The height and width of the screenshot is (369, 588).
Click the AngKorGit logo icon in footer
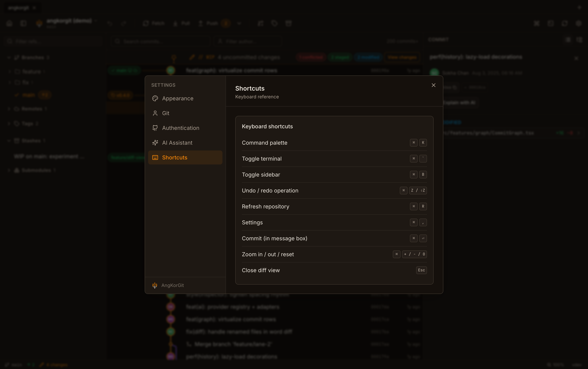click(x=155, y=285)
